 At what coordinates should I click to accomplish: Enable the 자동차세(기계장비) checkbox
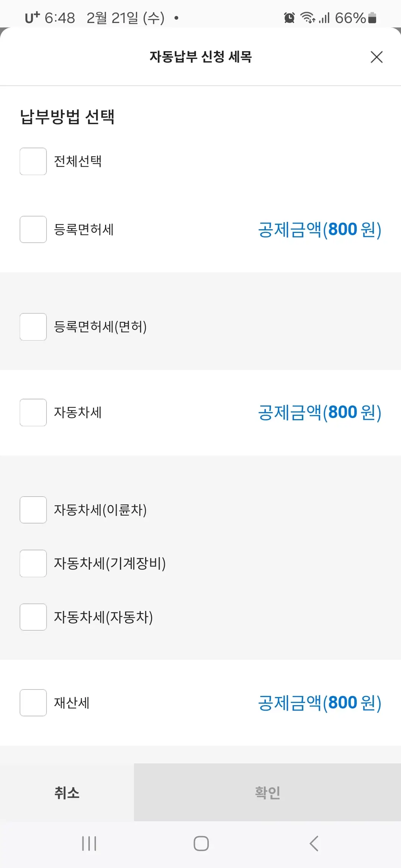pyautogui.click(x=33, y=564)
